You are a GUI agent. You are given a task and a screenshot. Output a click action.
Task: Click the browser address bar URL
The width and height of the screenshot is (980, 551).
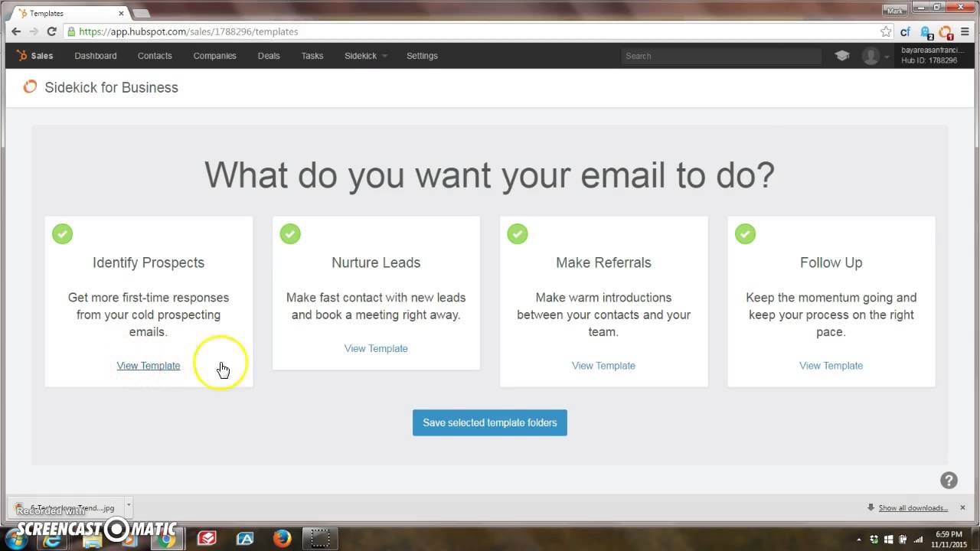click(x=188, y=31)
